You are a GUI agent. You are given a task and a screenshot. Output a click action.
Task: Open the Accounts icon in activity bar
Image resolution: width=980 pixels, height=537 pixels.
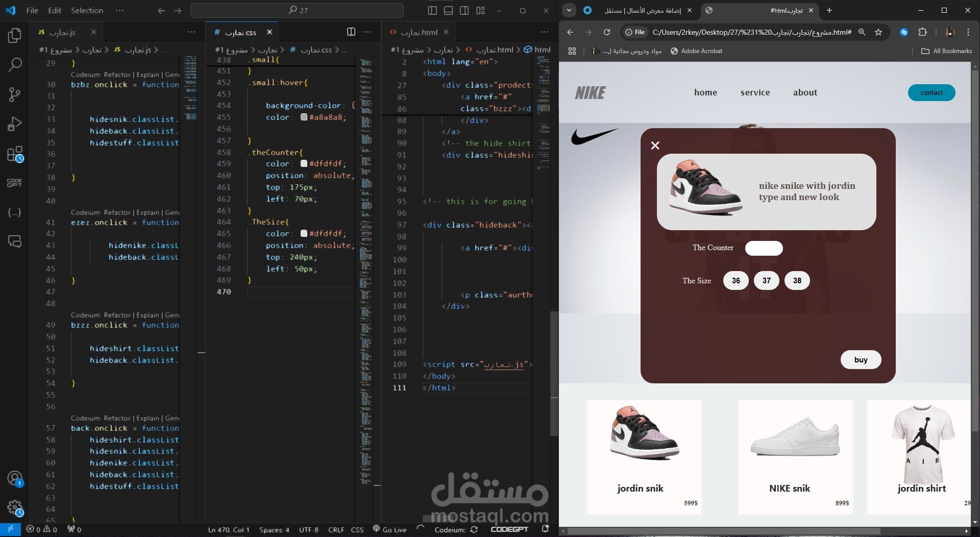pos(15,478)
